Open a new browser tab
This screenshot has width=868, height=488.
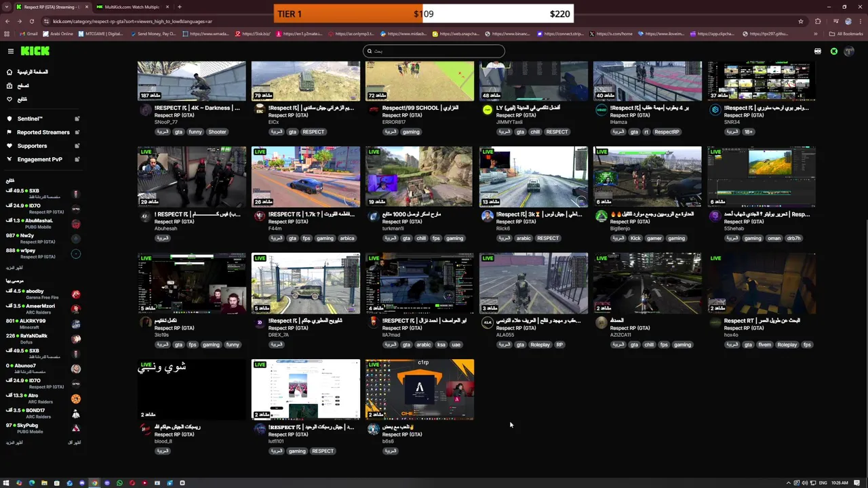(179, 7)
